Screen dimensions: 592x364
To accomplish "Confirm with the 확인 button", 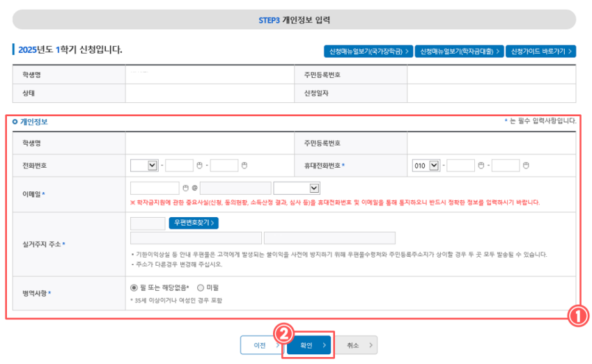I will (x=309, y=345).
